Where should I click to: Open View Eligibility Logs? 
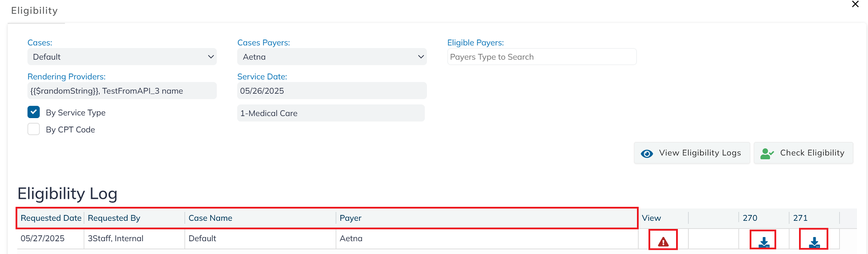point(692,153)
